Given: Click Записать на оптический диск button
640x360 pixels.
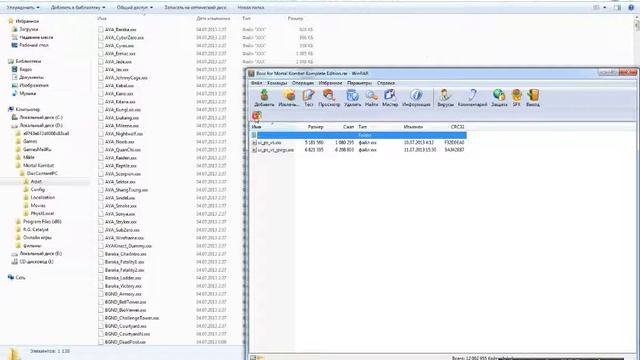Looking at the screenshot, I should [195, 7].
